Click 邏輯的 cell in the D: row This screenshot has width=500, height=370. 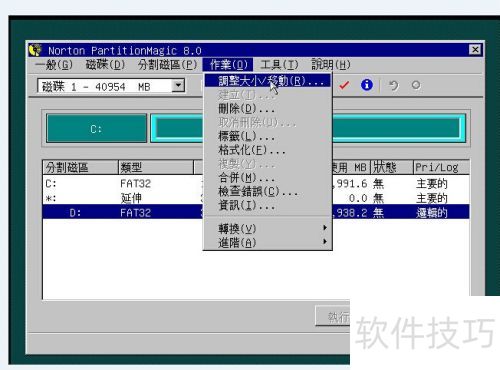432,213
